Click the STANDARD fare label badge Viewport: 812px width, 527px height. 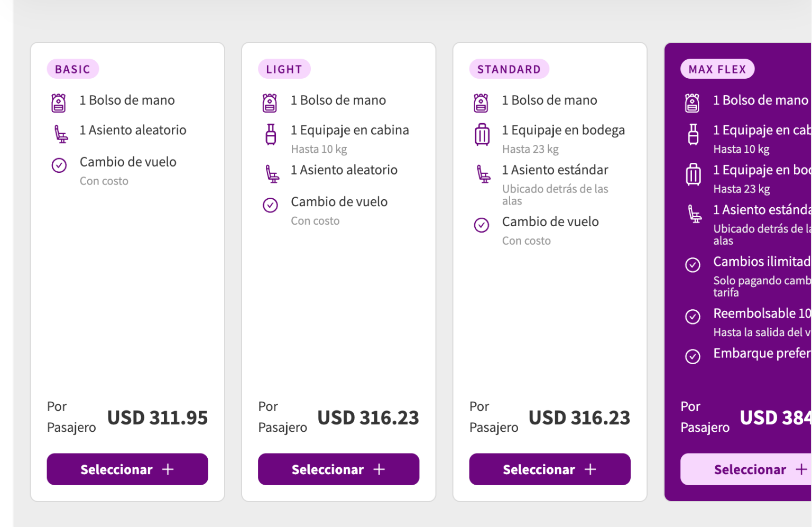click(x=509, y=69)
